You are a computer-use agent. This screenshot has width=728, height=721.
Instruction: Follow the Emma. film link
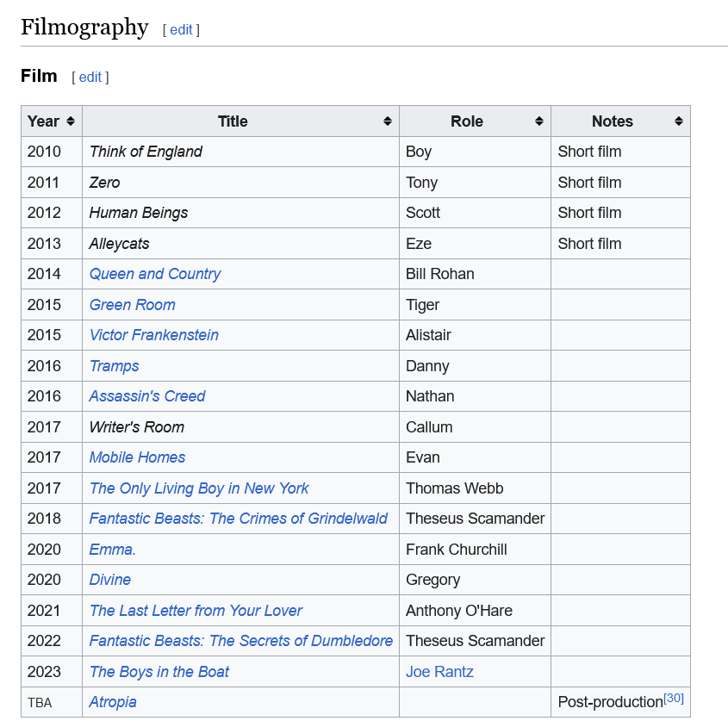(x=113, y=550)
